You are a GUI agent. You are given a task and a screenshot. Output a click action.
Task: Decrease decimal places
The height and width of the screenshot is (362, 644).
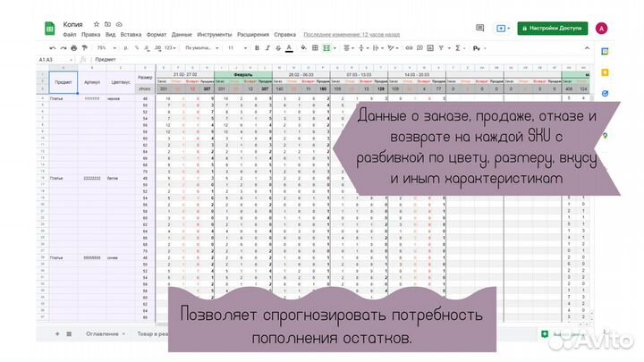coord(147,48)
